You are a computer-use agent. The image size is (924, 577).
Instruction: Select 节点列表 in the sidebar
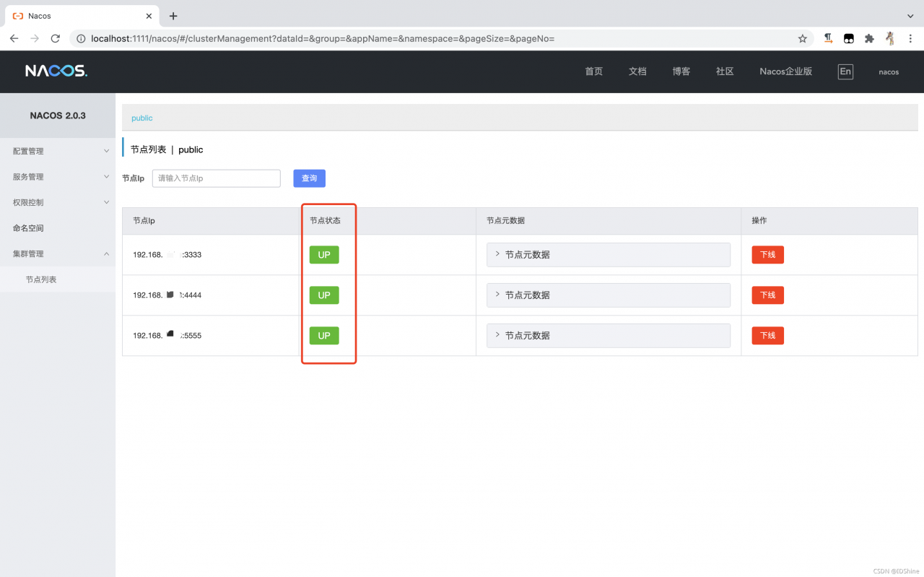tap(58, 279)
